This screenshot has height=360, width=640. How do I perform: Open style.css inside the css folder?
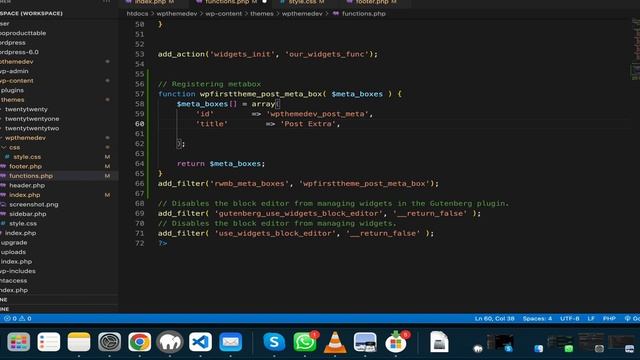click(27, 157)
